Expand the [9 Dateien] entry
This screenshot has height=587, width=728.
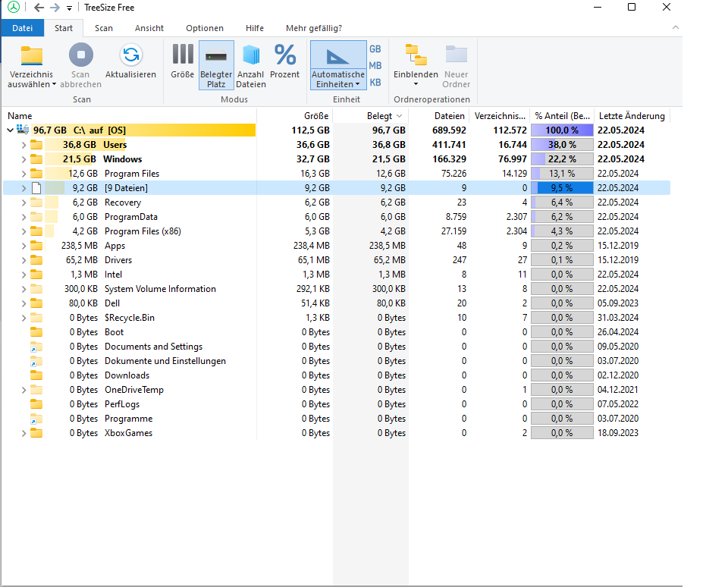24,188
